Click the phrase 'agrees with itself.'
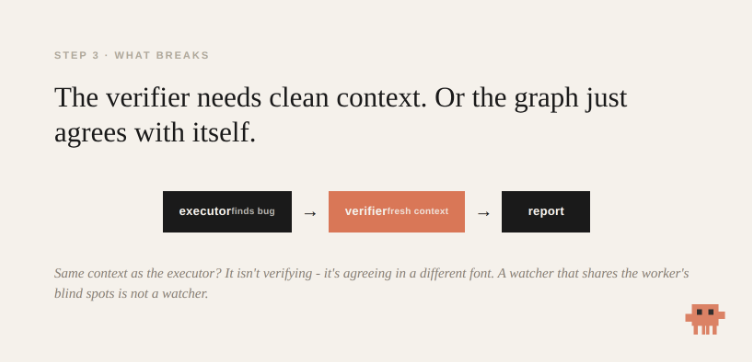The image size is (752, 362). pos(155,132)
